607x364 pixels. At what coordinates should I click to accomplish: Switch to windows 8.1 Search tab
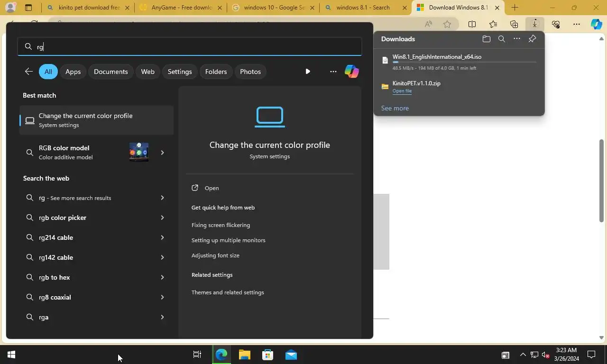click(365, 8)
